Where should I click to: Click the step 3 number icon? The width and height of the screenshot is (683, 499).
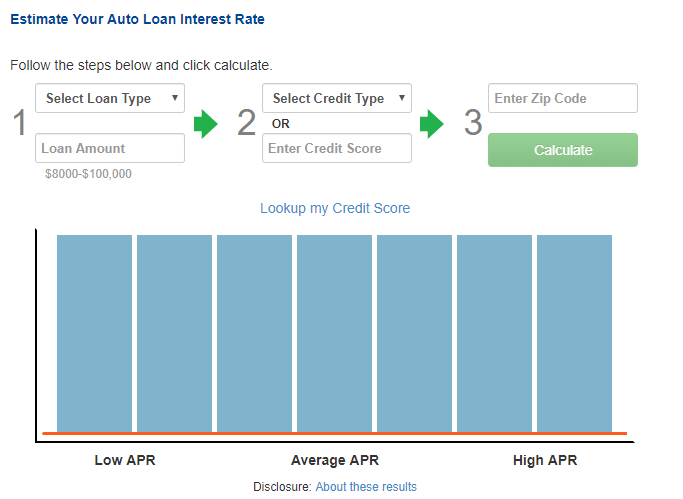[x=473, y=122]
